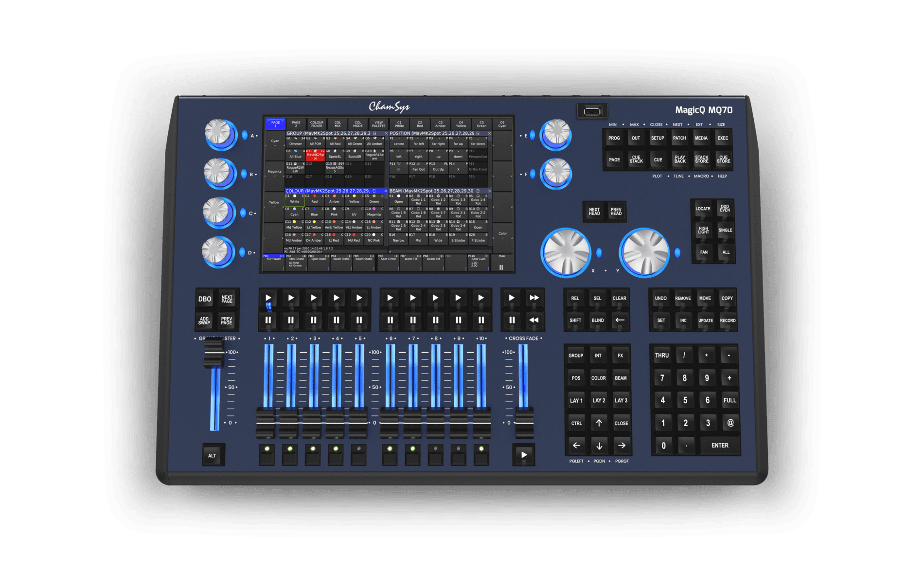Click the pause icon under Man on the screen

[x=501, y=267]
